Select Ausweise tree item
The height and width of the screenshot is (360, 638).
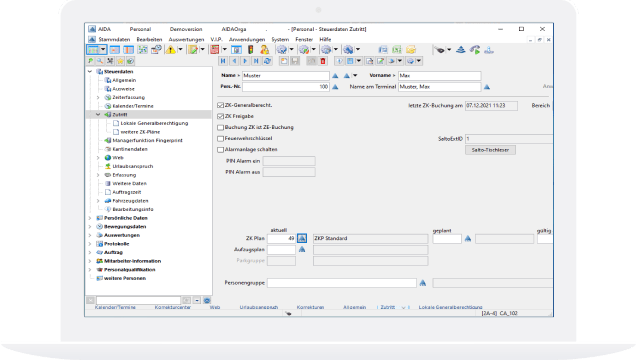click(123, 89)
